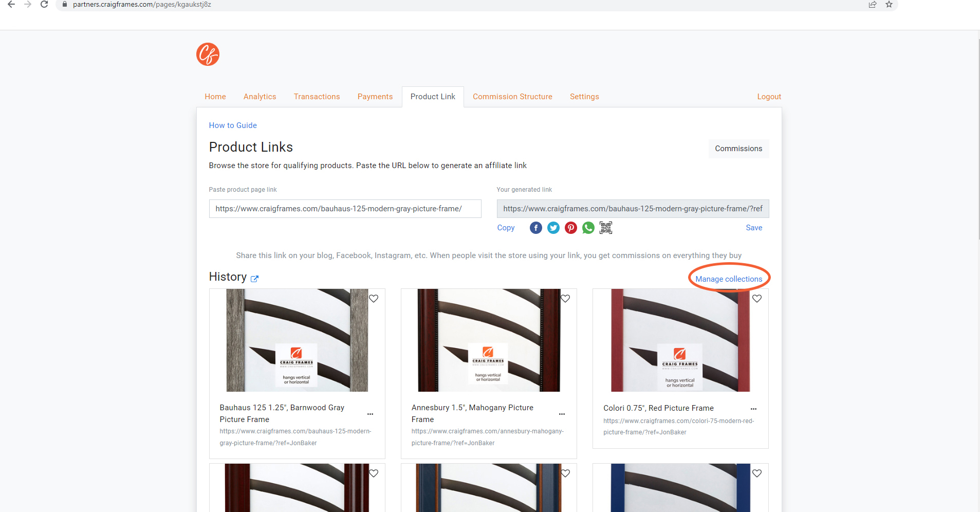Share link via WhatsApp icon
This screenshot has height=512, width=980.
(588, 228)
